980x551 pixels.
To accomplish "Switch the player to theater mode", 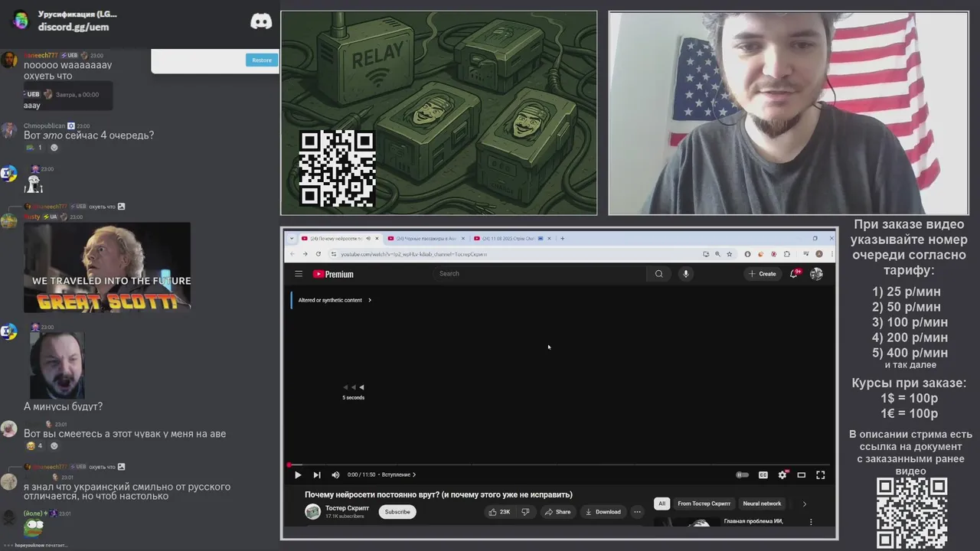I will 802,475.
